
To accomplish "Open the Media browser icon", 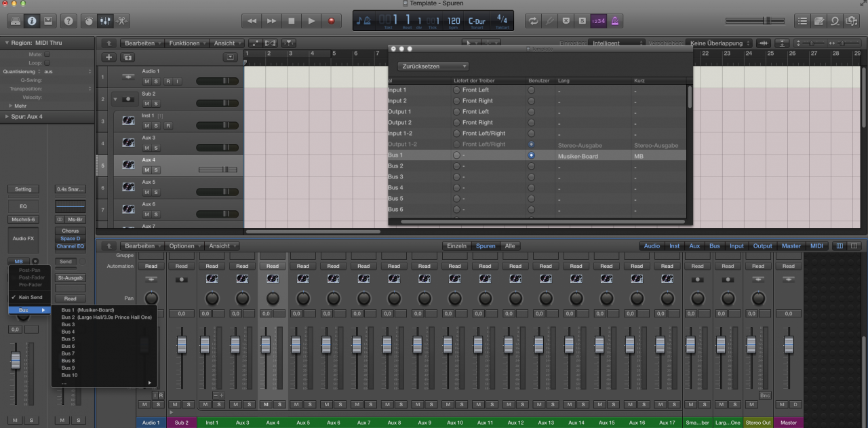I will point(852,21).
